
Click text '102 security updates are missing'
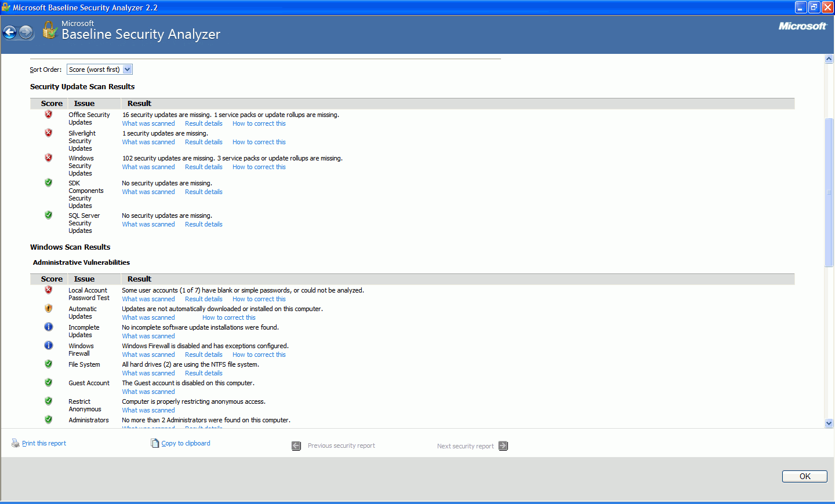point(169,158)
